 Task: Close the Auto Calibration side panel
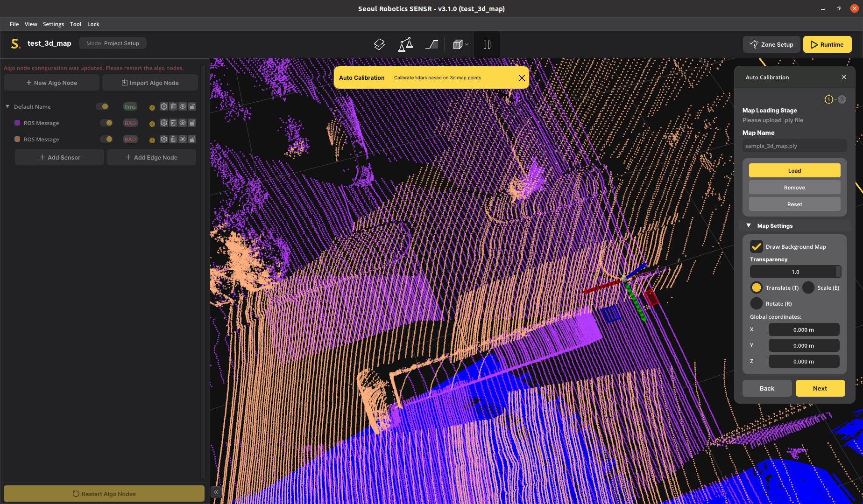click(844, 77)
